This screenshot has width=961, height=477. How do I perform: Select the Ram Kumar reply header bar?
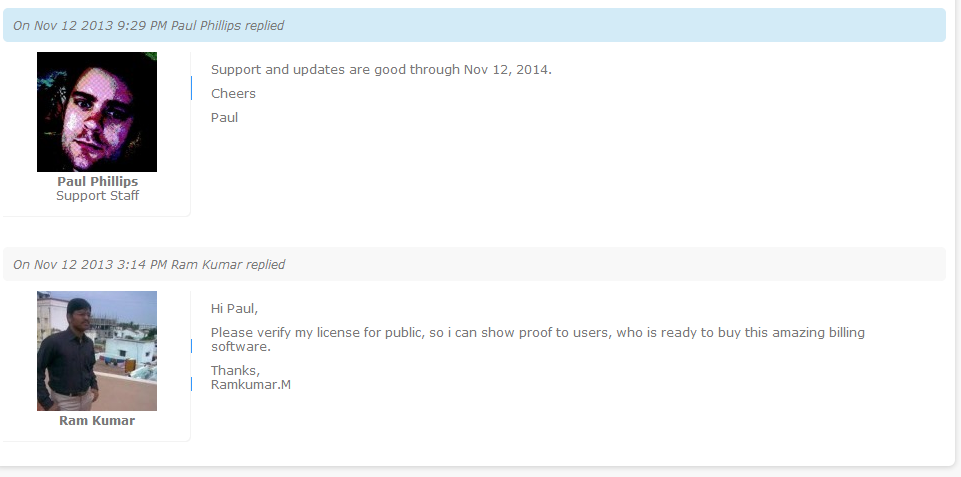pyautogui.click(x=474, y=264)
